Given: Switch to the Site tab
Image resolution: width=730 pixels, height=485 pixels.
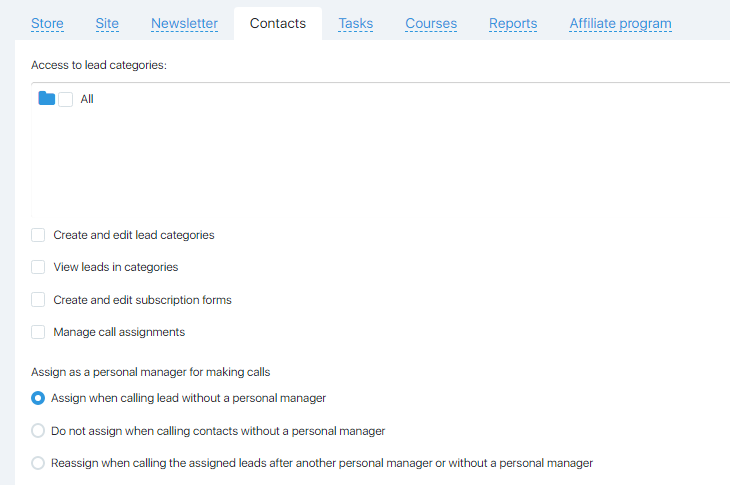Looking at the screenshot, I should 107,23.
